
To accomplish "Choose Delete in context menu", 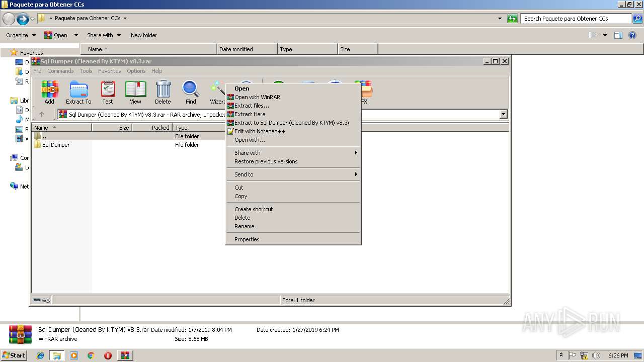I will [293, 218].
